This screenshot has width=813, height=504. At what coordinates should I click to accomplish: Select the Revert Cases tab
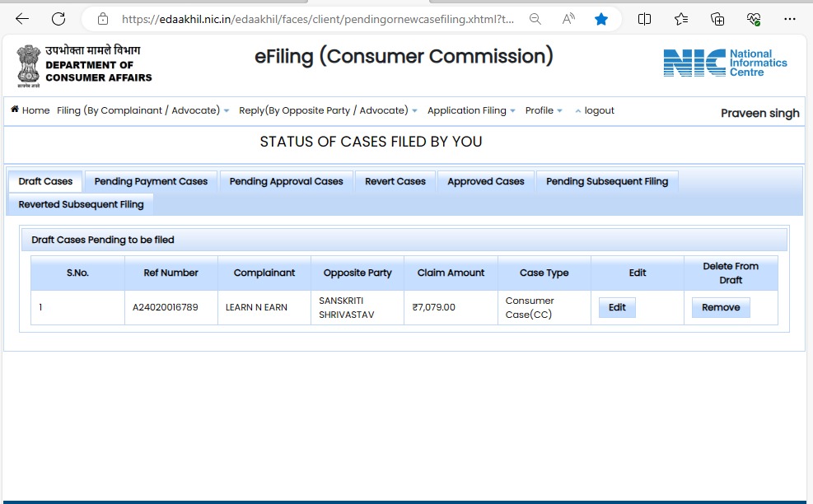coord(395,181)
